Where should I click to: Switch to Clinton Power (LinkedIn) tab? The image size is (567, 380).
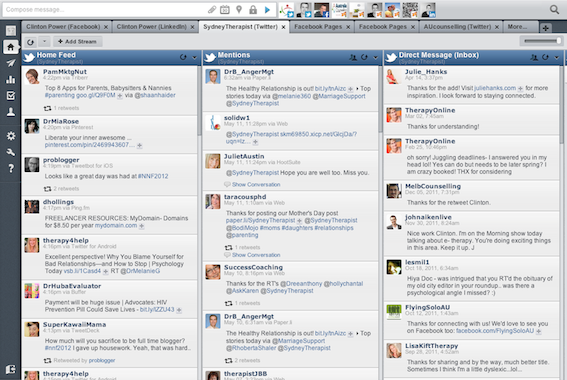pos(152,27)
